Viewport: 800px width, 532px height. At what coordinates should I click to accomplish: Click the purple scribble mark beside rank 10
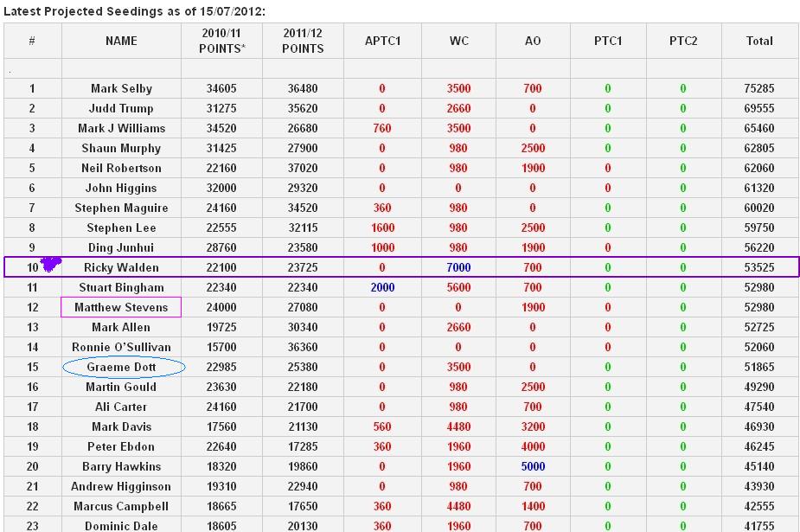pos(51,265)
